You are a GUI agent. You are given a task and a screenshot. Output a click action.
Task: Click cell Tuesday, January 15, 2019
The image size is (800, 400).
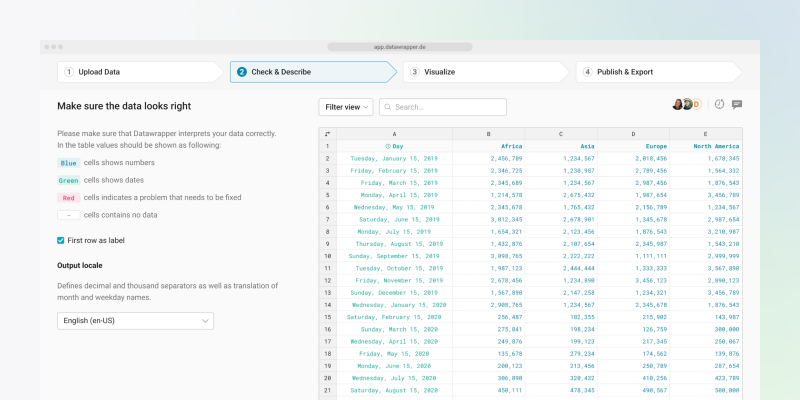[394, 159]
